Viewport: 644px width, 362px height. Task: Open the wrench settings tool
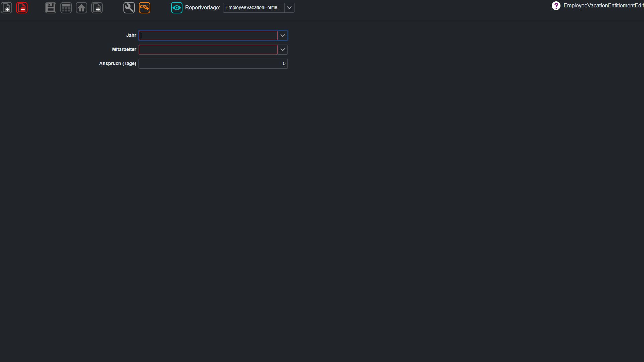[129, 8]
